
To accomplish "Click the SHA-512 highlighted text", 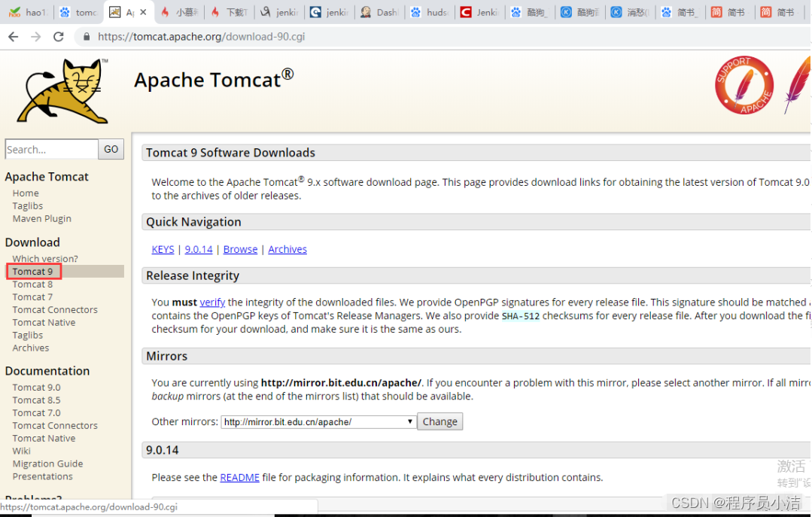I will (521, 316).
